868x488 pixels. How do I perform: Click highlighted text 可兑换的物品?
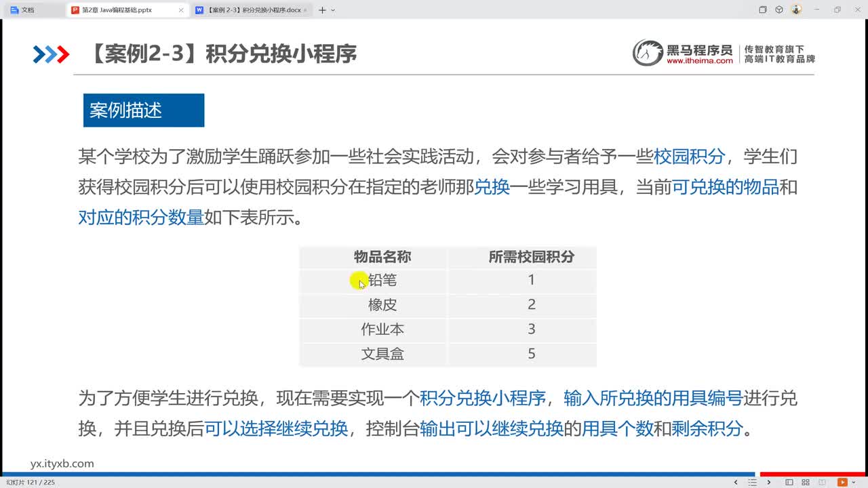coord(726,187)
